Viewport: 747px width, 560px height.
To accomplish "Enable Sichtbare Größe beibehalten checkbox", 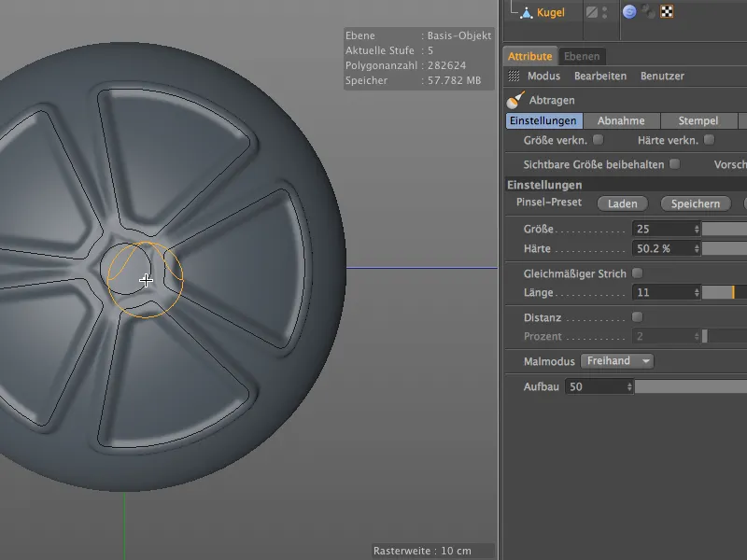I will pos(674,164).
